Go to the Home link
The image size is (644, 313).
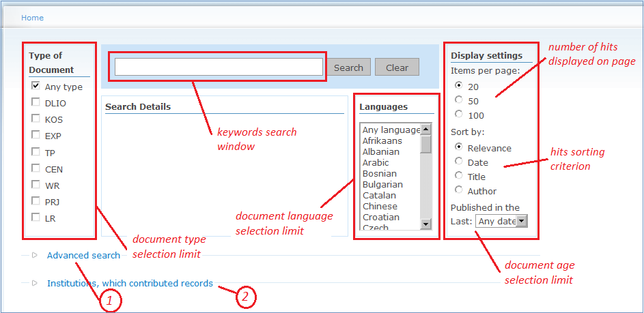(33, 18)
